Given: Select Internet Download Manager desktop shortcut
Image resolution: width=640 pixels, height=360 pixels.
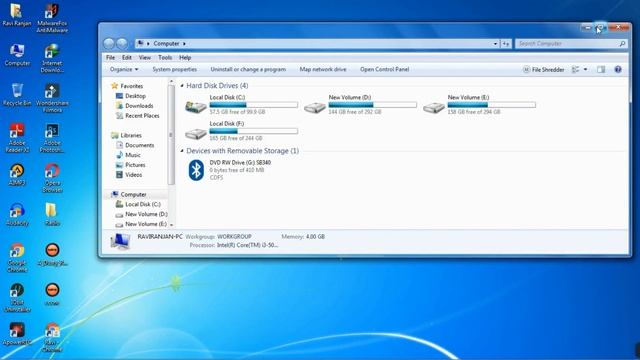Looking at the screenshot, I should pos(52,58).
